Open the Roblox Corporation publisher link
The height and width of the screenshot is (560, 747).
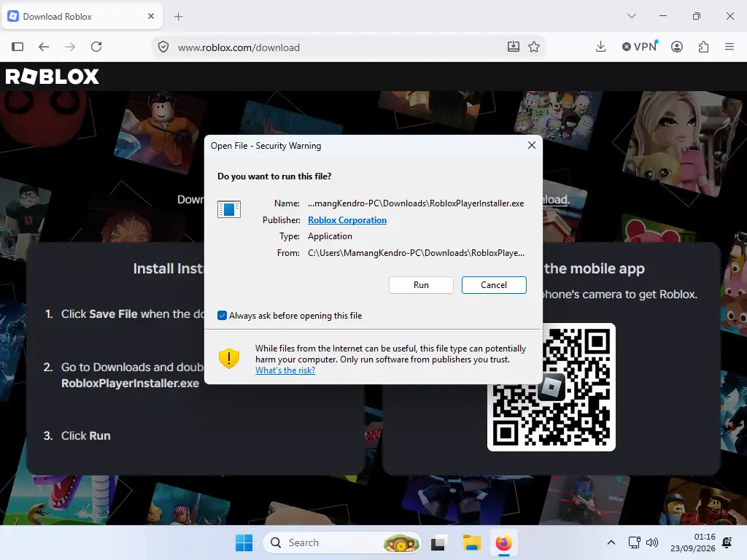tap(347, 220)
